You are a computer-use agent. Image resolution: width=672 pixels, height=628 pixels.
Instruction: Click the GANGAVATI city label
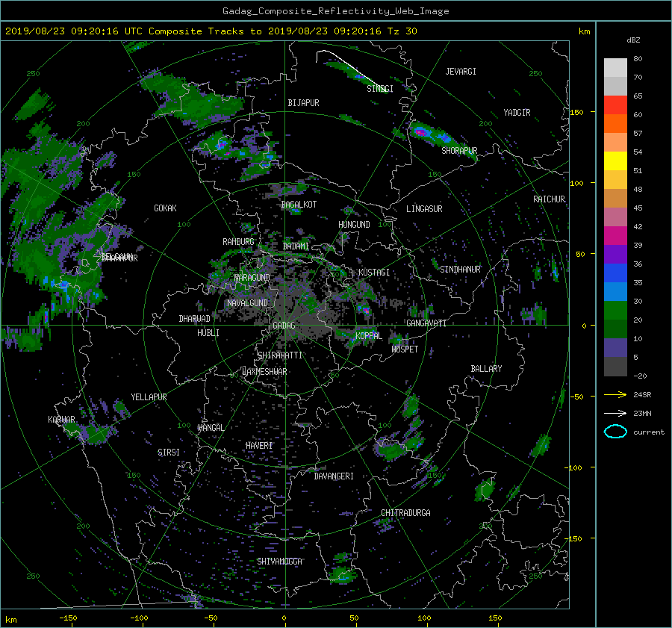coord(426,323)
